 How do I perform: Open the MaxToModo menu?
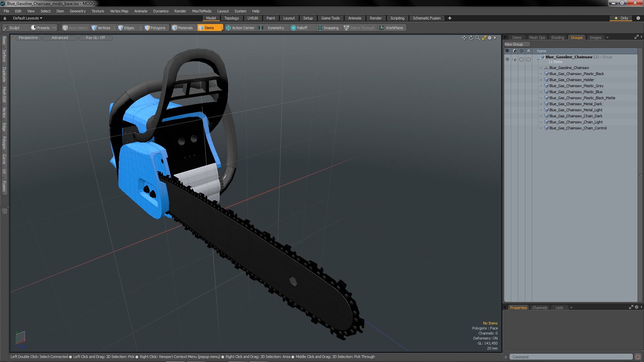[202, 11]
